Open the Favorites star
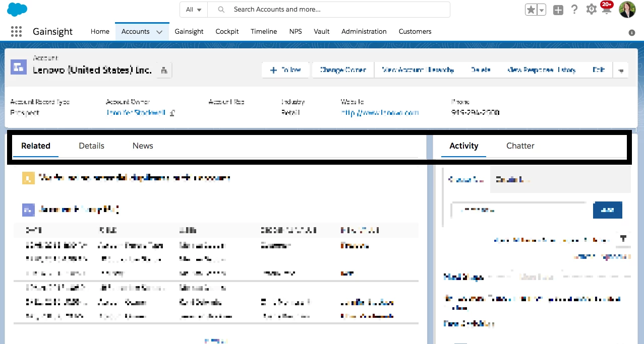 pyautogui.click(x=531, y=10)
